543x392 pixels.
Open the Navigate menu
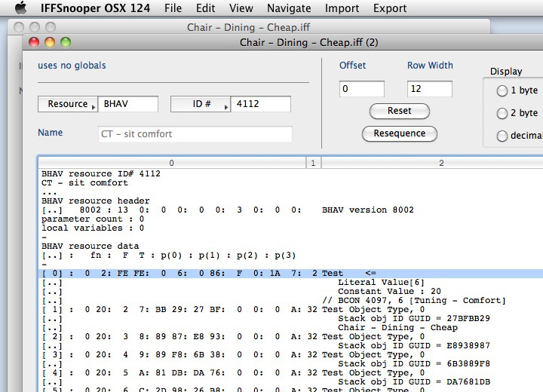(x=289, y=9)
